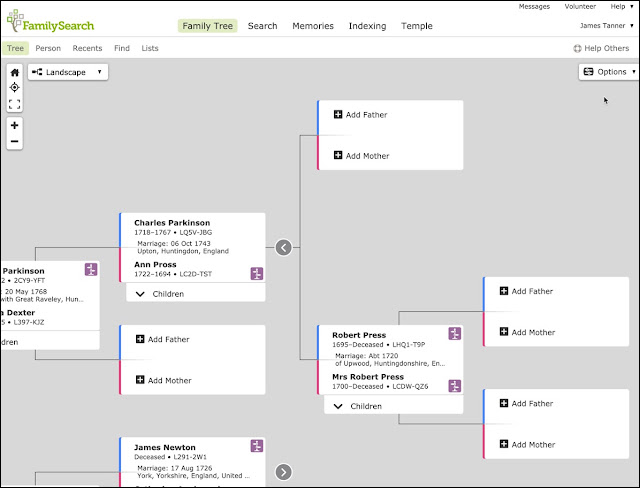Click Marriage: Abt 1720 text
The height and width of the screenshot is (488, 640).
[x=367, y=355]
